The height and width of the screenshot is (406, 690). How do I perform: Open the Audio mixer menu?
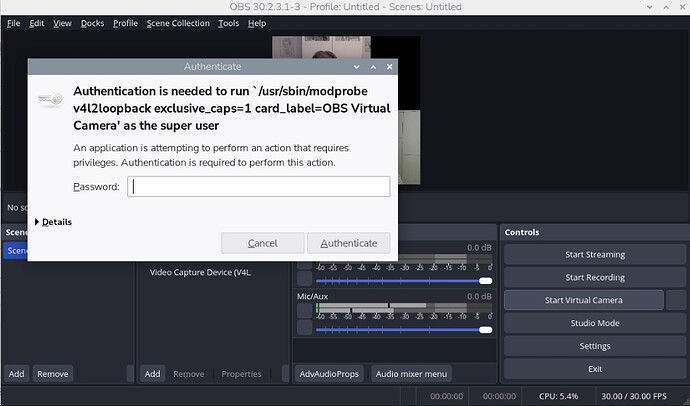411,374
